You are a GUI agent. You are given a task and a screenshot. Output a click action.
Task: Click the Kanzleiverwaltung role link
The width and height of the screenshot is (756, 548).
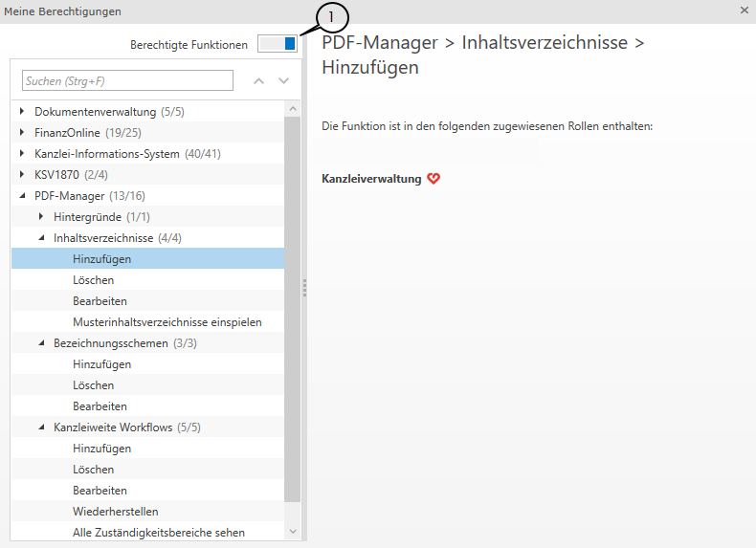[x=371, y=179]
